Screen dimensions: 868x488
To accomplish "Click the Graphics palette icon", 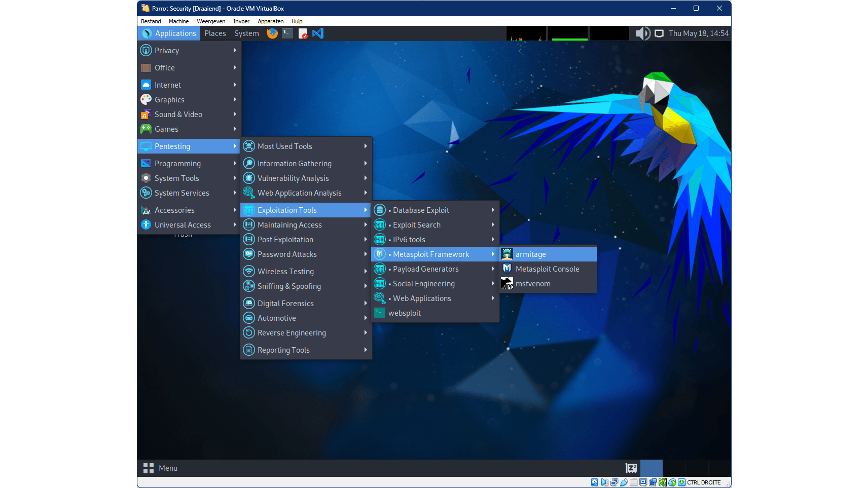I will tap(146, 100).
